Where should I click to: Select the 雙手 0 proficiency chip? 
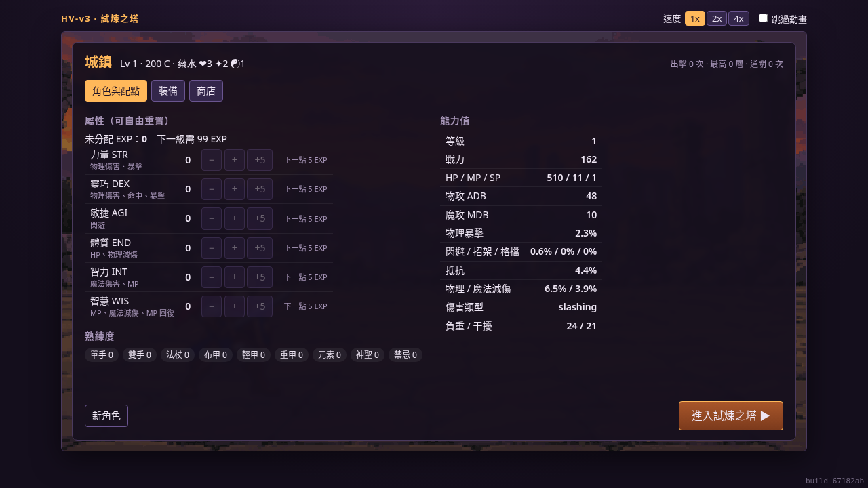pyautogui.click(x=140, y=354)
